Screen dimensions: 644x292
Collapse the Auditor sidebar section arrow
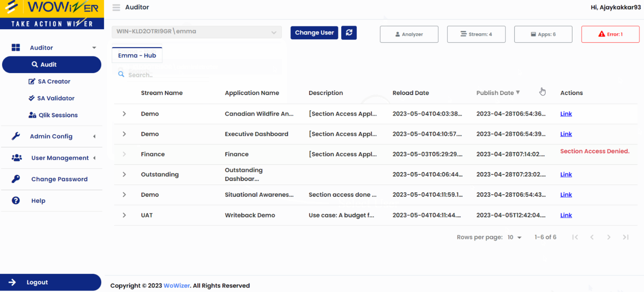(x=94, y=48)
